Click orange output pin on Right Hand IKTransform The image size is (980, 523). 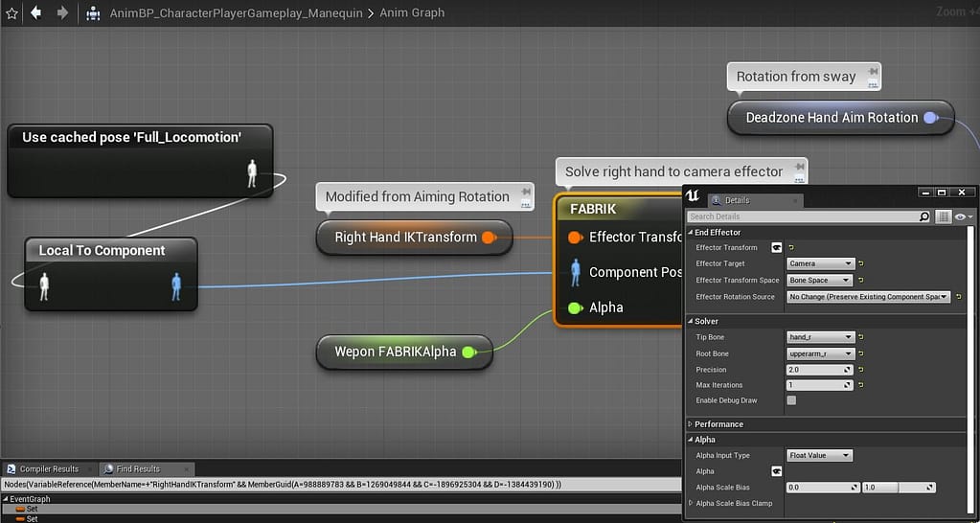click(x=489, y=238)
